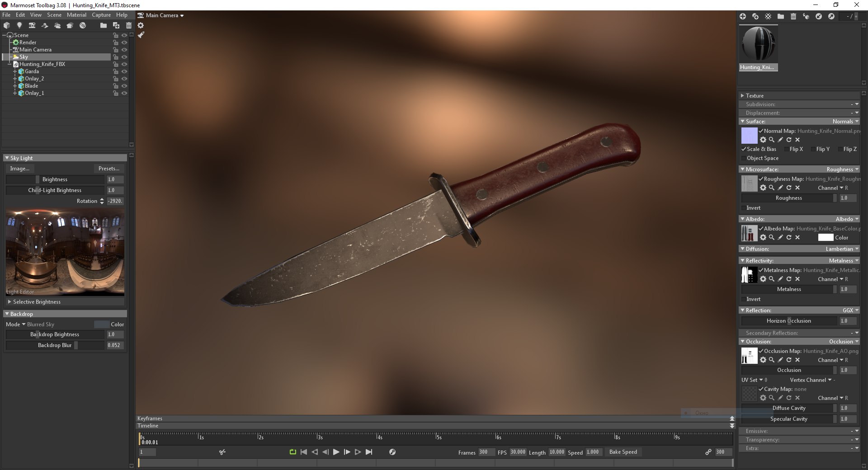Clear the Albedo Map with its X icon
The height and width of the screenshot is (470, 868).
pyautogui.click(x=797, y=237)
